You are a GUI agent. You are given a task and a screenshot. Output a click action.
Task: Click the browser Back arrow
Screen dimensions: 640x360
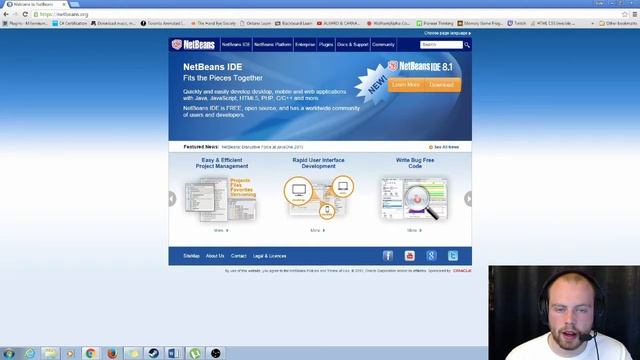tap(6, 14)
